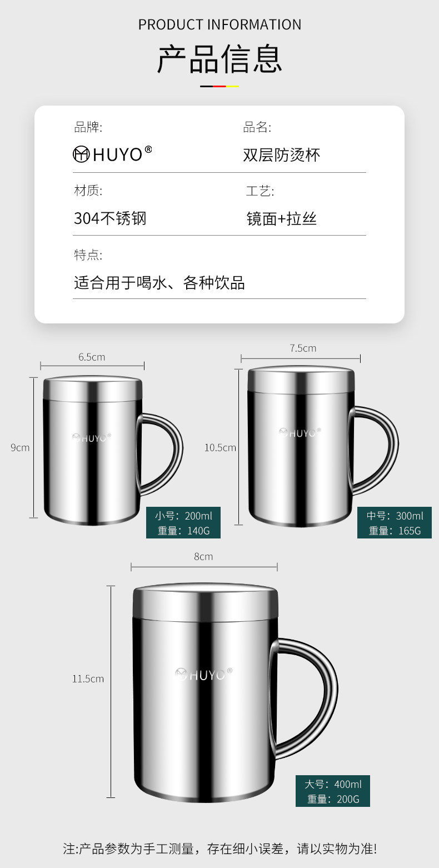Click the HUYO logo on large mug
439x868 pixels.
tap(204, 674)
